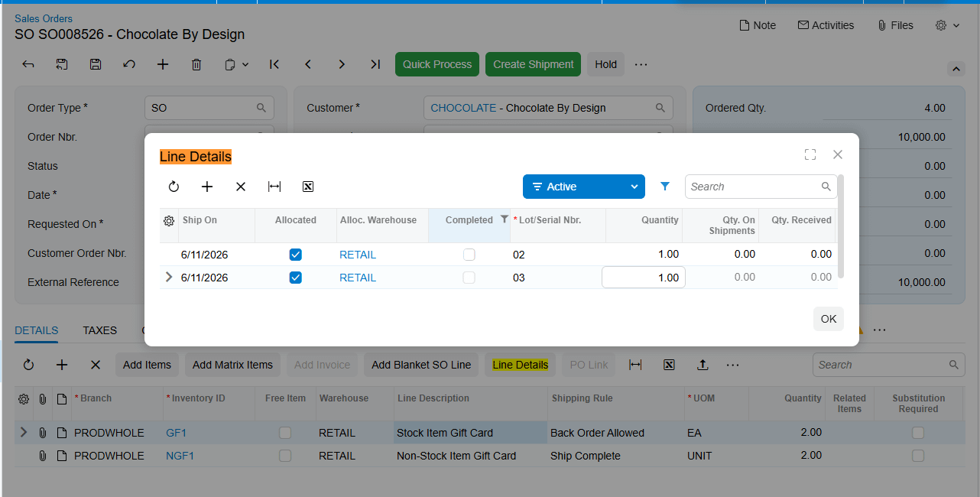The height and width of the screenshot is (497, 980).
Task: Click Save and Close icon
Action: pyautogui.click(x=62, y=64)
